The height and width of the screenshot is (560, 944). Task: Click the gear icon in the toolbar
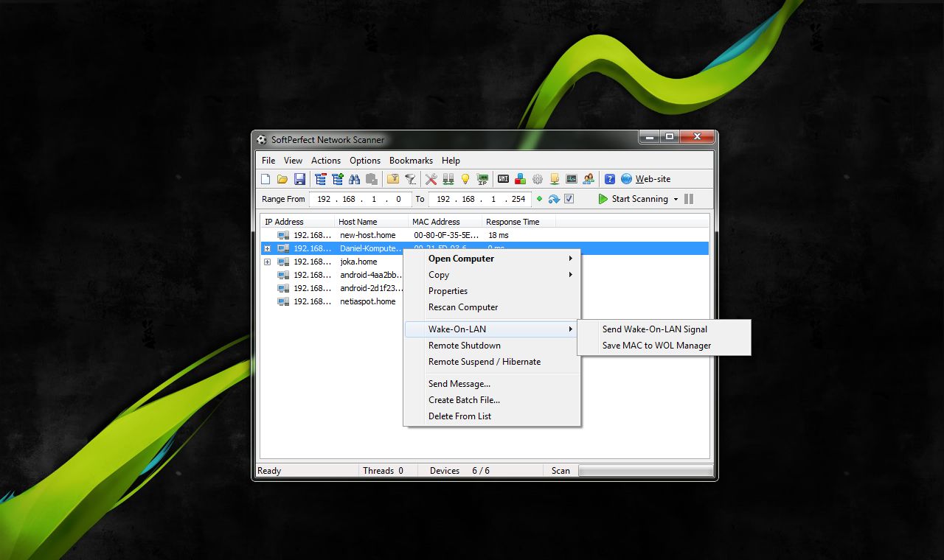[x=537, y=179]
